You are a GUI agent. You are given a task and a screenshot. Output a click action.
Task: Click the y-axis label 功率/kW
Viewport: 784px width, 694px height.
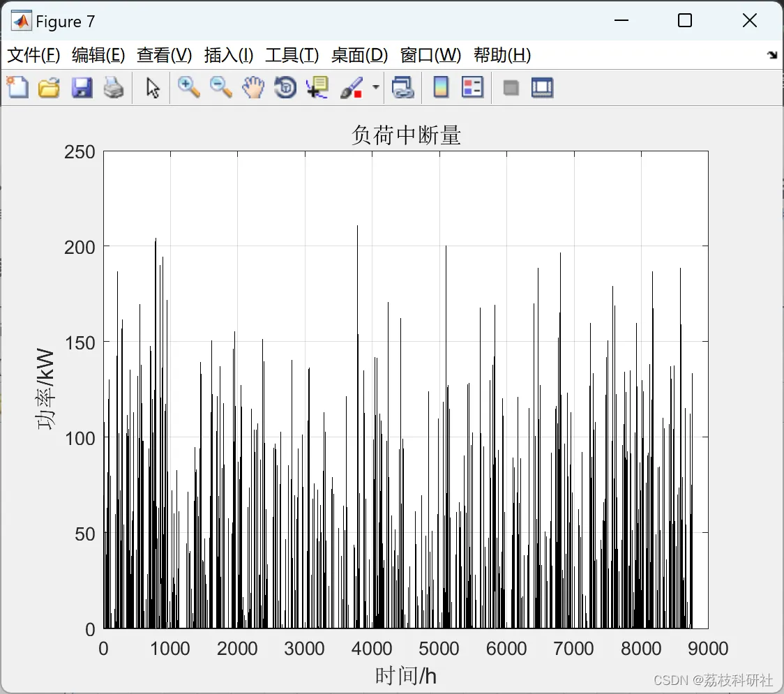45,389
